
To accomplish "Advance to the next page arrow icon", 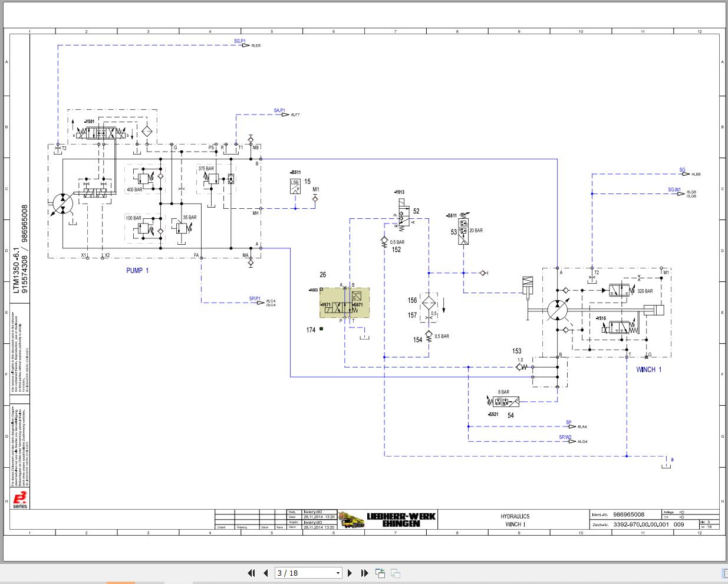I will click(x=350, y=573).
